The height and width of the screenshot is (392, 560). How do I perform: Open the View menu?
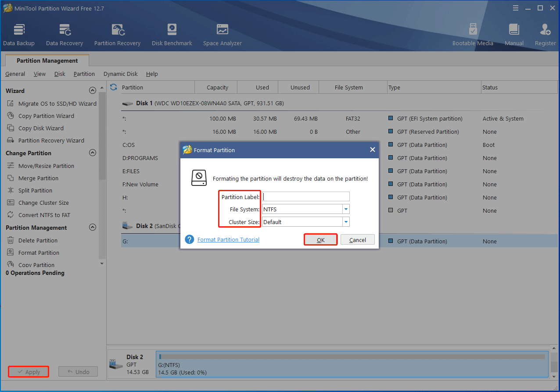click(39, 74)
